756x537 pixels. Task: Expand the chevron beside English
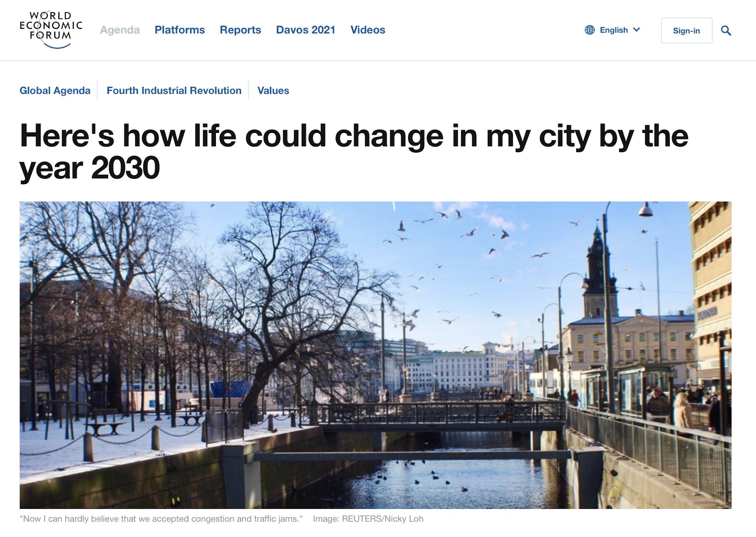(x=636, y=30)
